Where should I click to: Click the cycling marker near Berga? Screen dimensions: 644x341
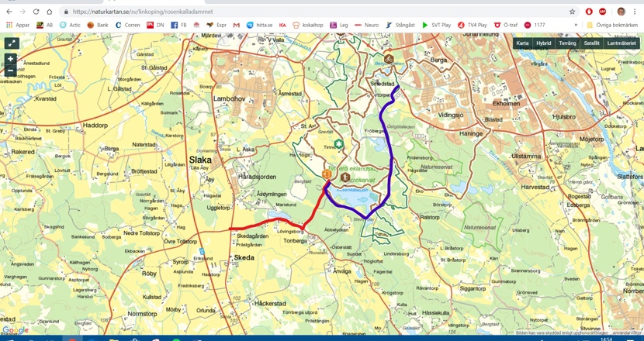[389, 59]
